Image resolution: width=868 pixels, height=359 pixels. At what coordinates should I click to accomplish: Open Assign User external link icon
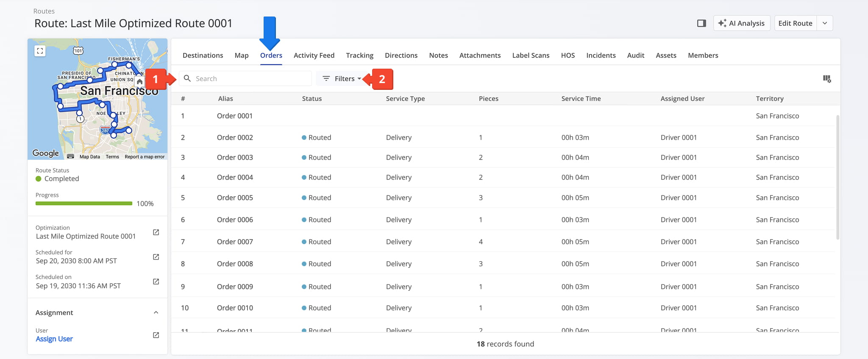tap(156, 335)
